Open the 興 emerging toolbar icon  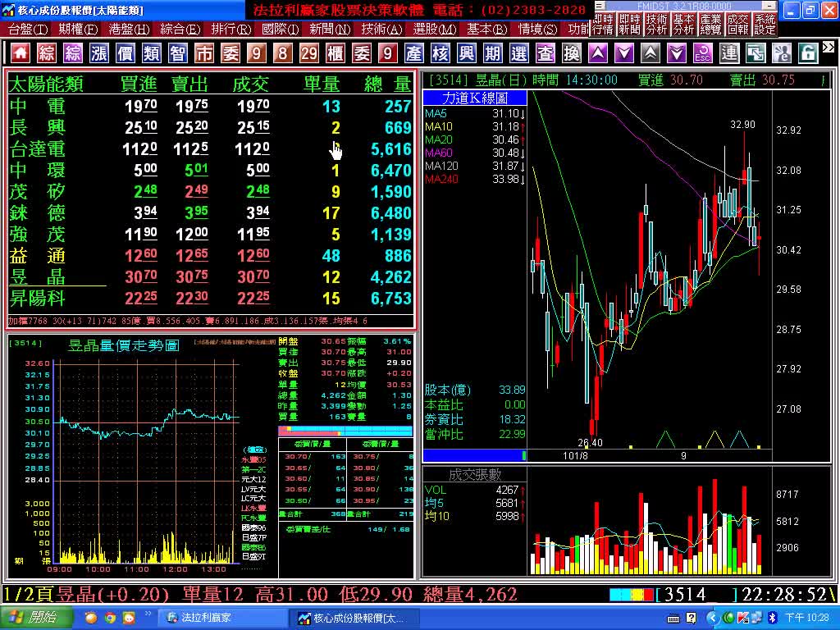point(467,53)
